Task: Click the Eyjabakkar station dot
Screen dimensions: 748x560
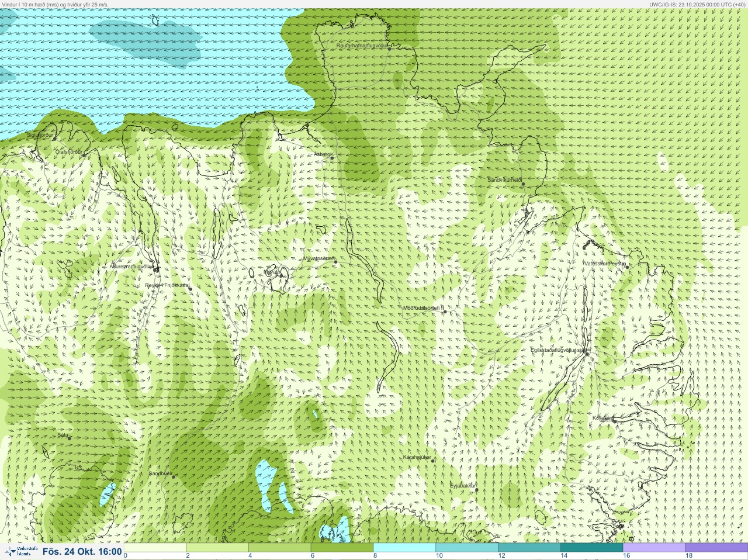Action: pos(476,489)
